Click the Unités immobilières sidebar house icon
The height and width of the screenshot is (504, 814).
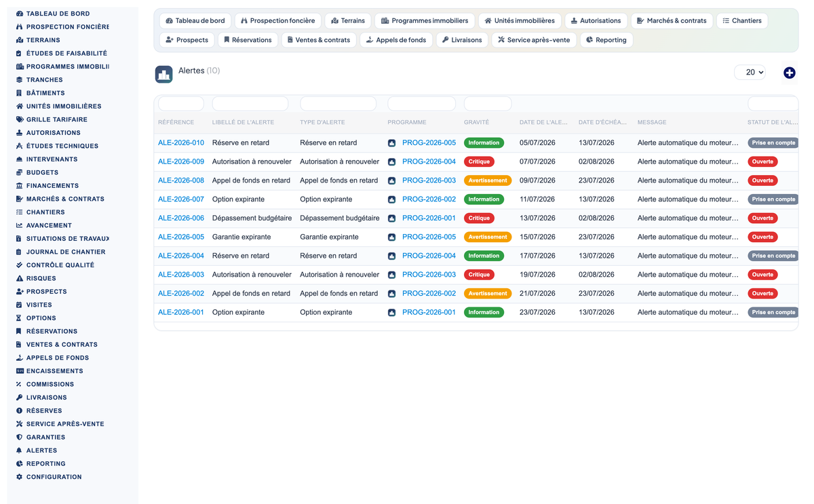[x=20, y=106]
